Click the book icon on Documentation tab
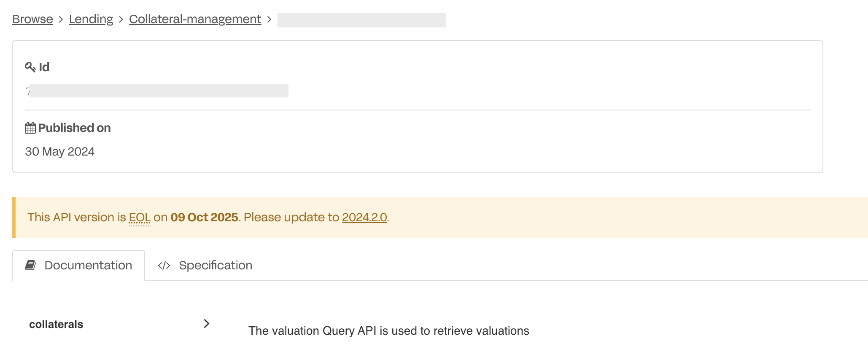868x360 pixels. [x=30, y=265]
